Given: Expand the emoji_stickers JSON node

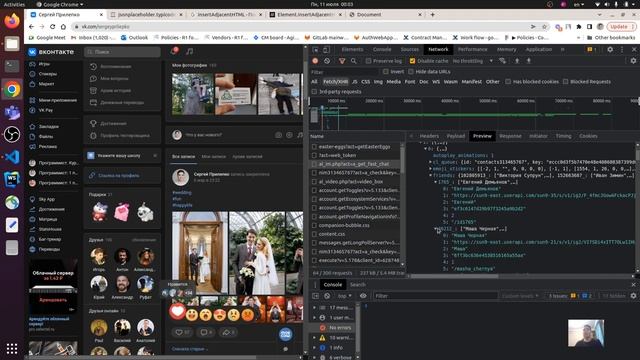Looking at the screenshot, I should pos(430,169).
